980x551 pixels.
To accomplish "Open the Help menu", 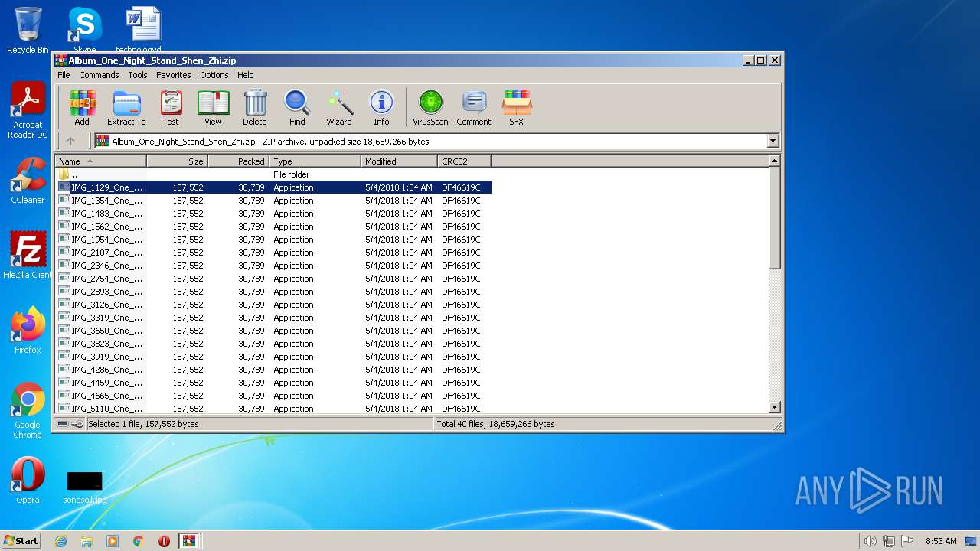I will 246,75.
